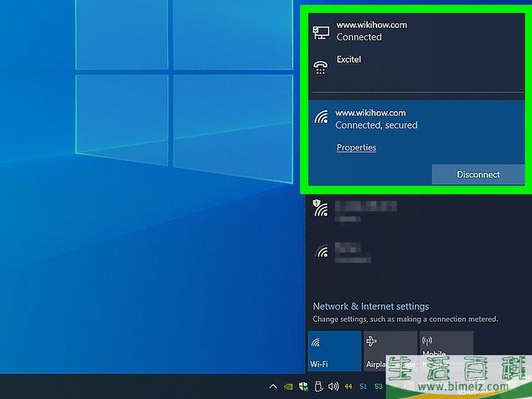Viewport: 532px width, 399px height.
Task: Open the volume speaker icon
Action: [333, 386]
